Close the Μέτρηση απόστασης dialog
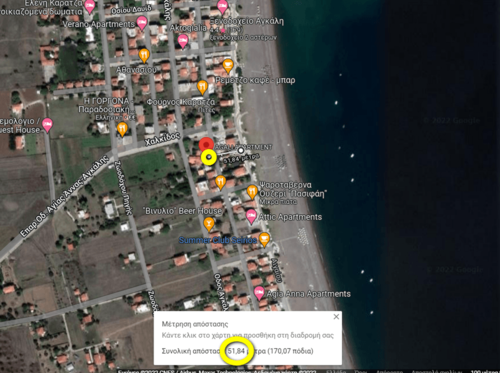Image resolution: width=500 pixels, height=373 pixels. point(336,317)
